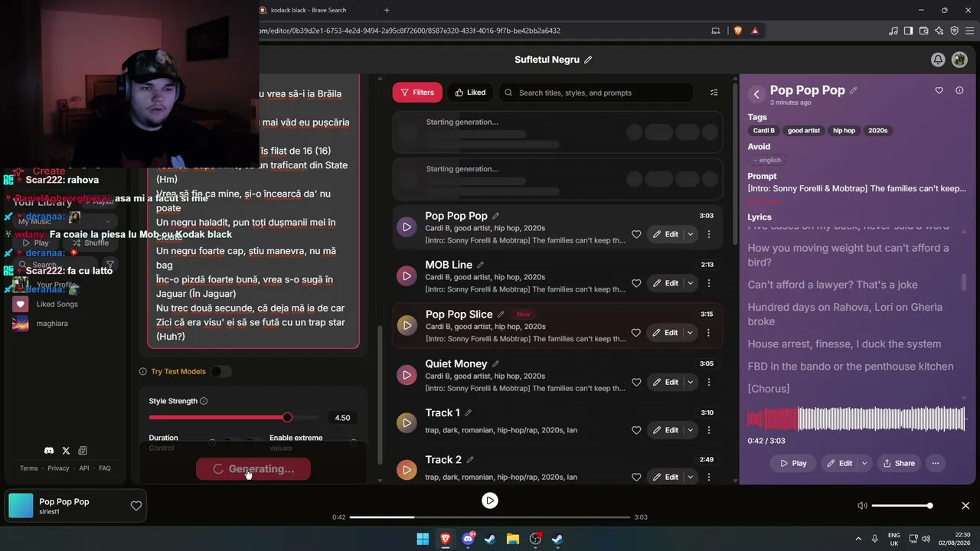Image resolution: width=980 pixels, height=551 pixels.
Task: Open the notifications bell
Action: (x=938, y=60)
